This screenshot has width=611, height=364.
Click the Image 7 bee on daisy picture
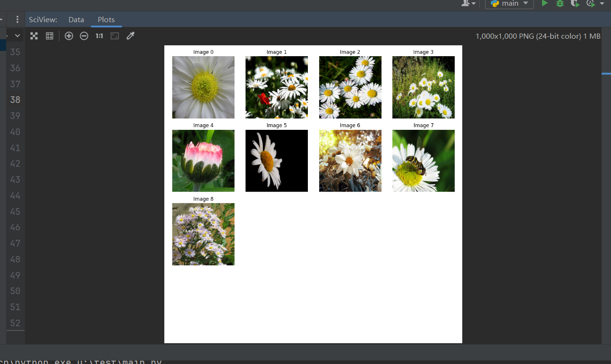pos(424,161)
